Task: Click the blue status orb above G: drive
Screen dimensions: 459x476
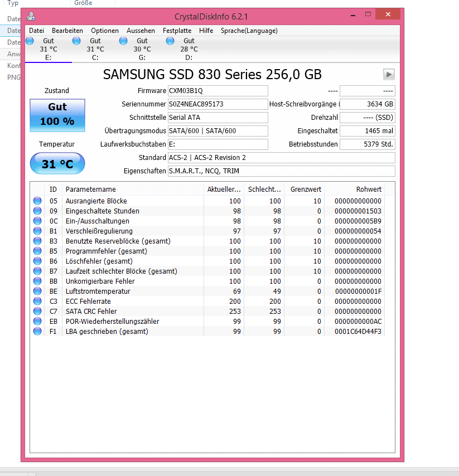Action: [x=123, y=41]
